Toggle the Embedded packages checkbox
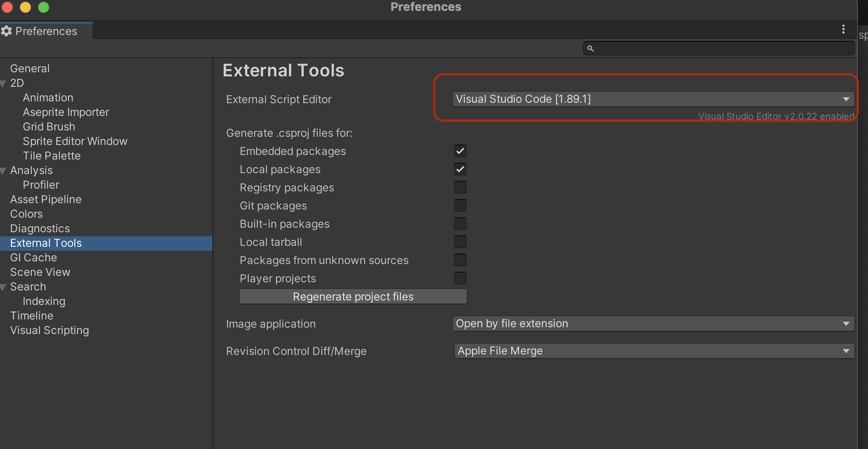This screenshot has width=868, height=449. click(460, 151)
